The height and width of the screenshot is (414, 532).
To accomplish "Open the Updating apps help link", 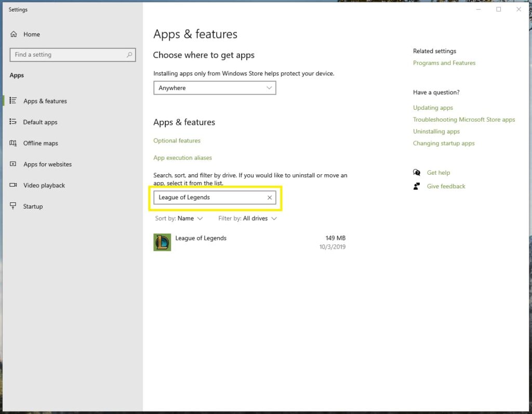I will tap(433, 108).
